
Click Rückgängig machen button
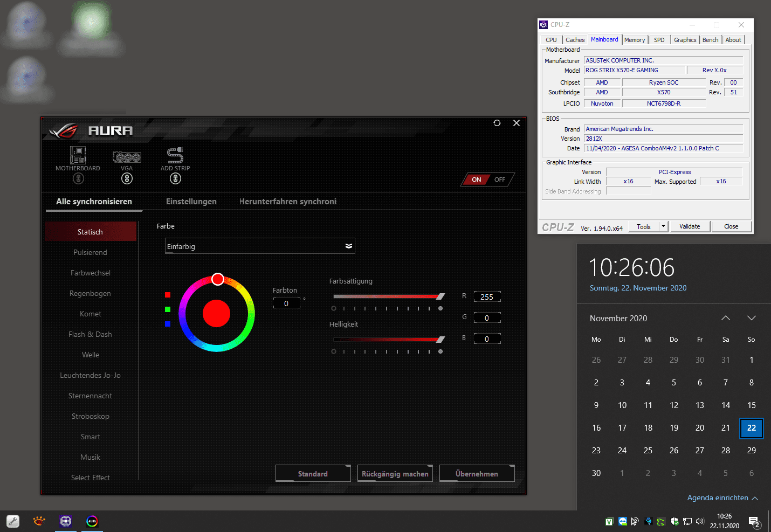[x=395, y=474]
